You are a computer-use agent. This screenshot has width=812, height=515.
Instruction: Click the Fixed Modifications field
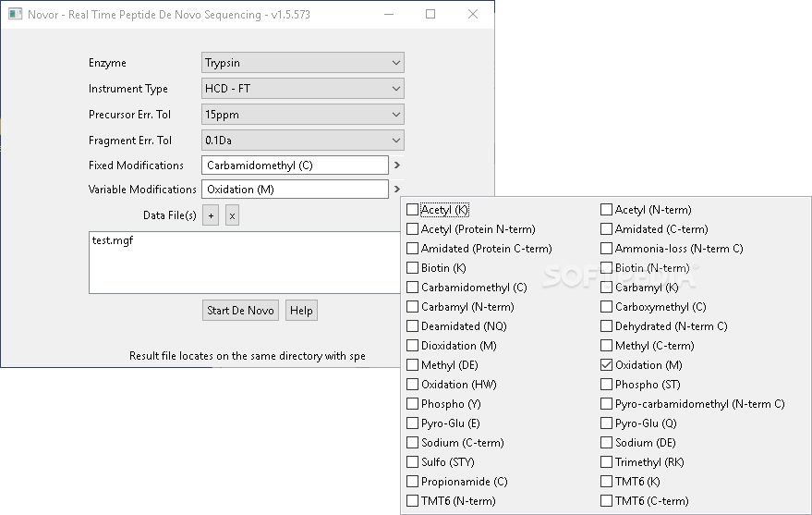click(x=295, y=166)
